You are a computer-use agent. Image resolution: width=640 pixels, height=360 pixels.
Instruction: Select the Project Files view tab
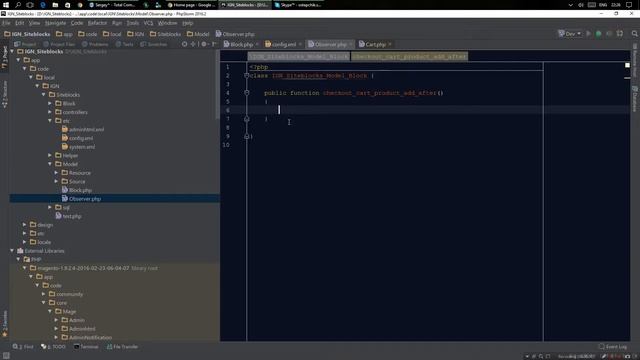click(x=59, y=44)
